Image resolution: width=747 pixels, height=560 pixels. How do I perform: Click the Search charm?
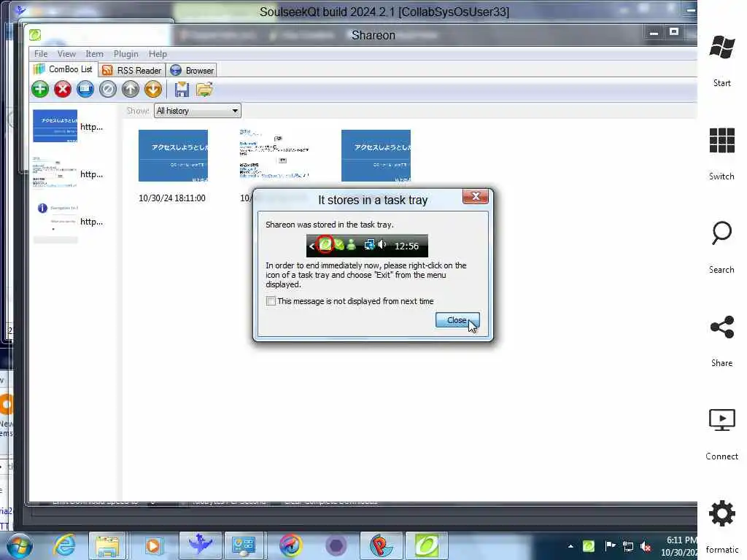pyautogui.click(x=721, y=247)
